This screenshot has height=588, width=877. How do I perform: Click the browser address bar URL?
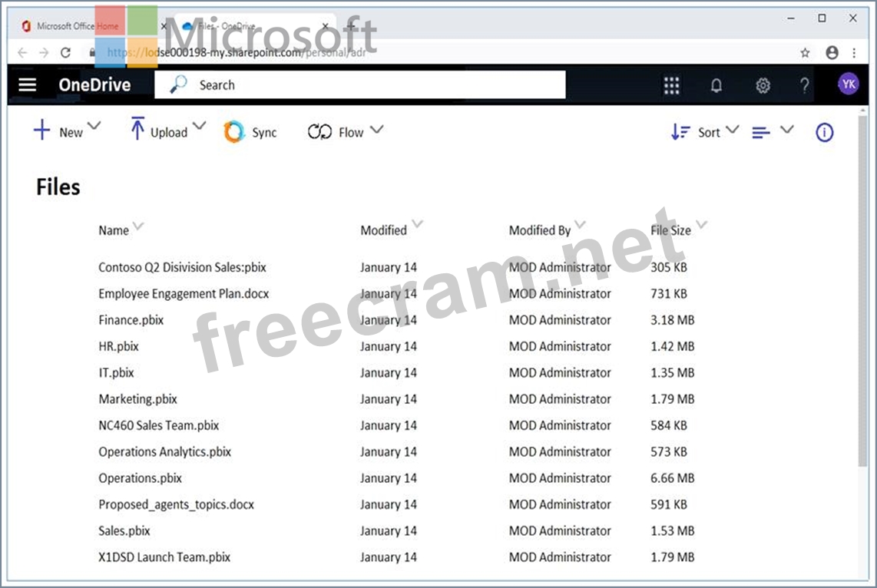(x=237, y=52)
